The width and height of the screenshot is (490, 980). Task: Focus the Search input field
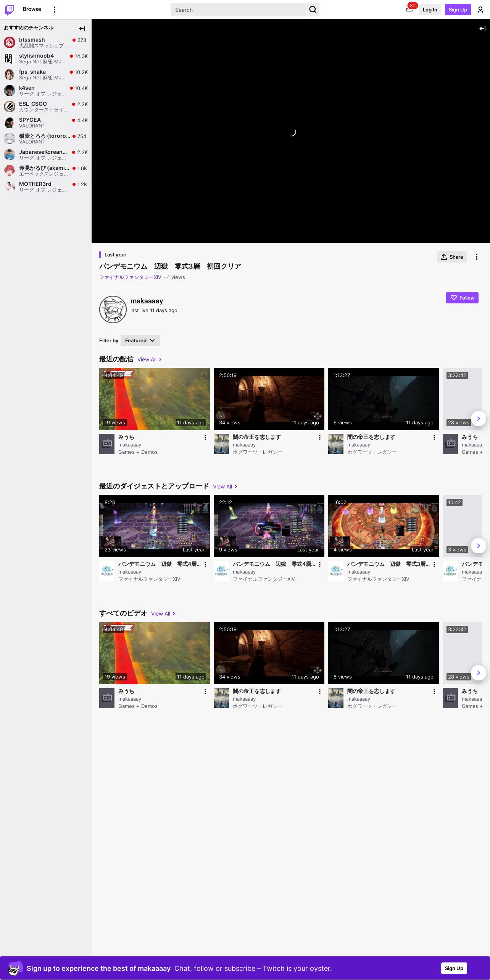(238, 10)
